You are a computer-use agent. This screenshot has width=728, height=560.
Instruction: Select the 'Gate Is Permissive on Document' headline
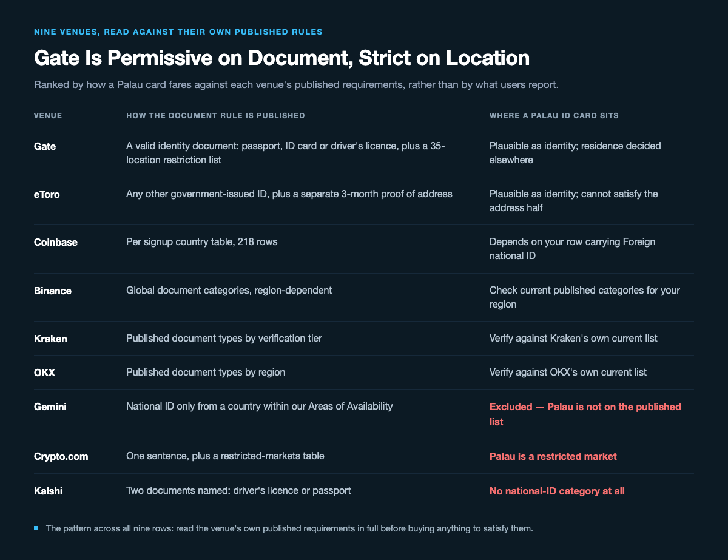coord(282,58)
